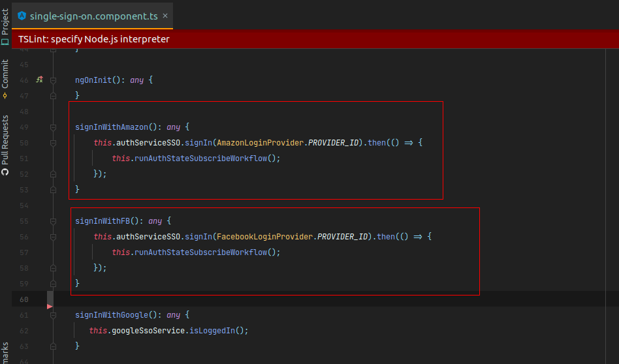
Task: Click the red bookmark marker at line 60
Action: [50, 307]
